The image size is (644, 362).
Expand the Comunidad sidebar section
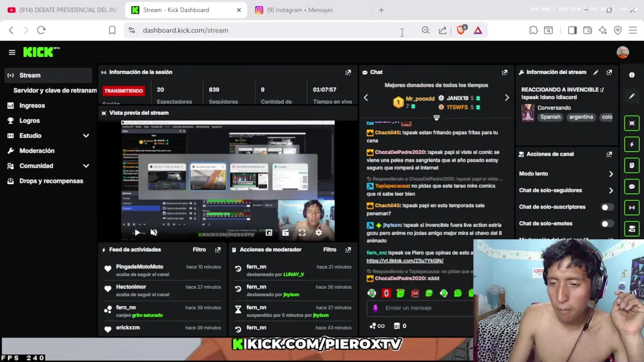(86, 166)
